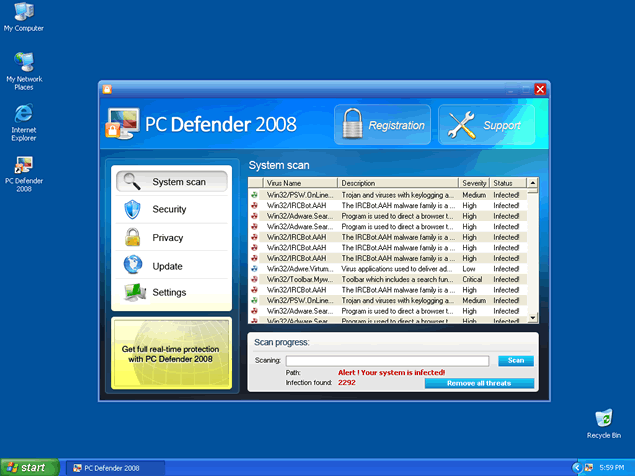Open the Windows Start menu
This screenshot has height=476, width=635.
tap(28, 467)
